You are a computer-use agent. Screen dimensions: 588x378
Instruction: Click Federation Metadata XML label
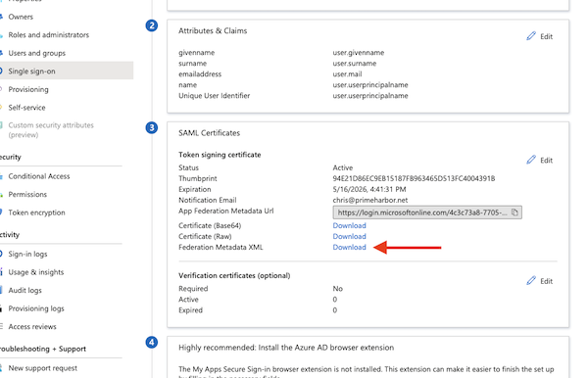220,247
